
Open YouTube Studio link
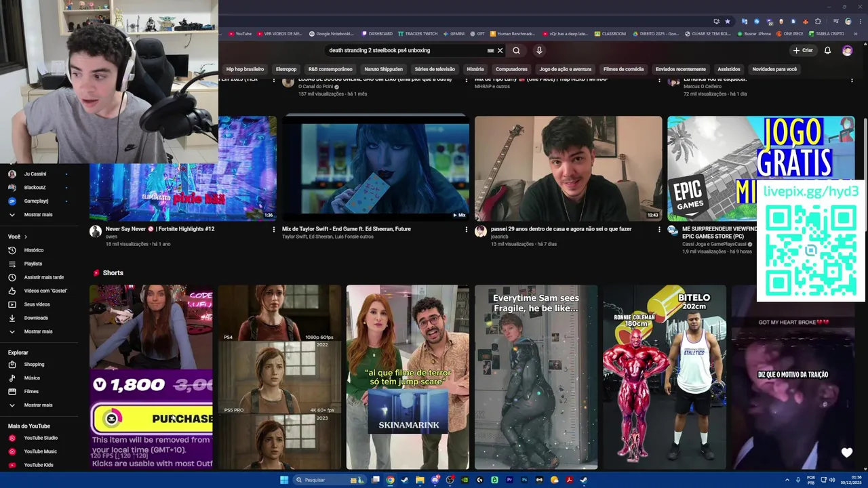(39, 438)
